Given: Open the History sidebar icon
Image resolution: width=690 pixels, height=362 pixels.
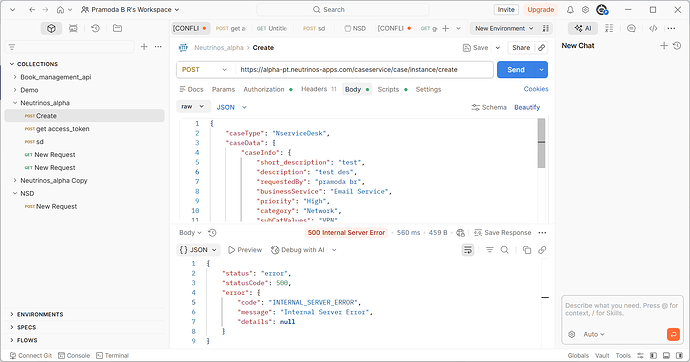Looking at the screenshot, I should point(95,29).
